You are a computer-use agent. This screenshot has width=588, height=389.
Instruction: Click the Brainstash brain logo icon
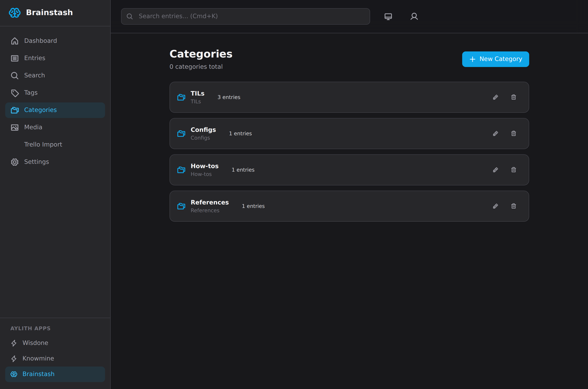[15, 13]
